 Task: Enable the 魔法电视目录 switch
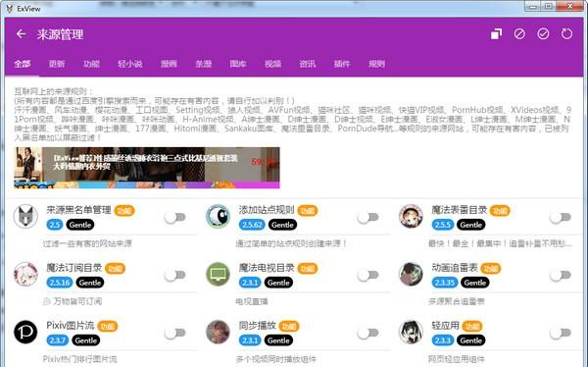367,275
